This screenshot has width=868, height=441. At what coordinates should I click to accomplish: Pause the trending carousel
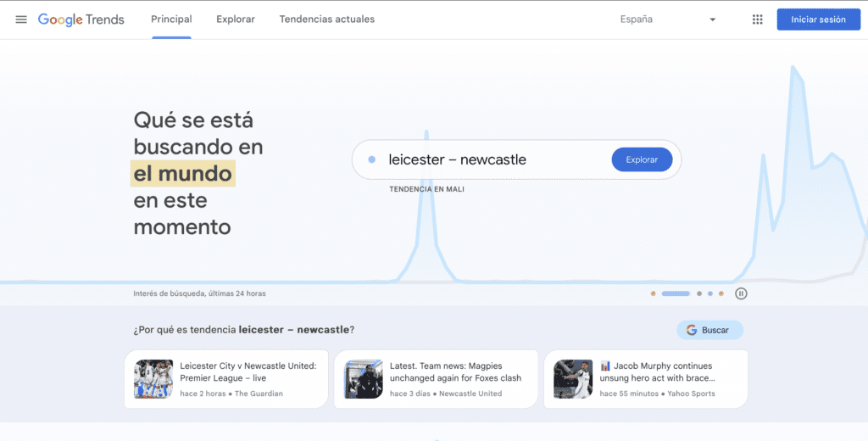click(741, 293)
